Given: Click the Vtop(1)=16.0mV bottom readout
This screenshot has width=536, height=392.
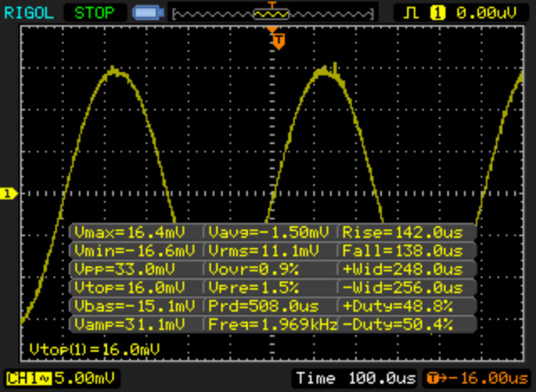Looking at the screenshot, I should click(x=95, y=349).
